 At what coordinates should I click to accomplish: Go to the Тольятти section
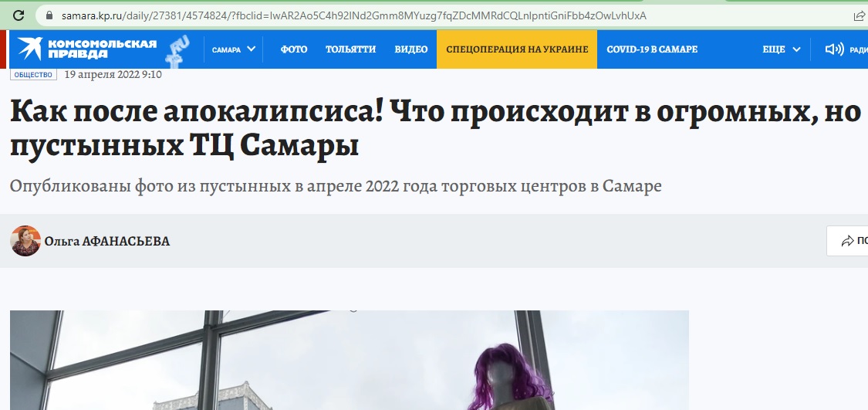coord(350,49)
